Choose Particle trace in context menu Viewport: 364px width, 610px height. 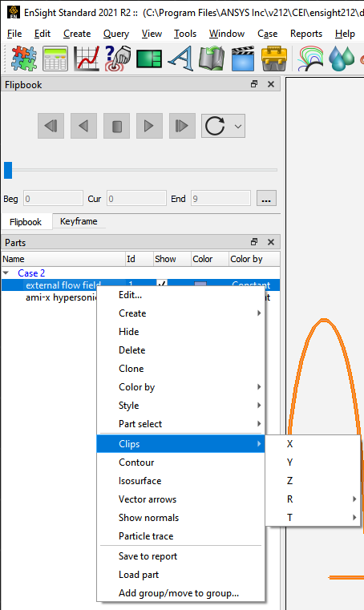(181, 536)
